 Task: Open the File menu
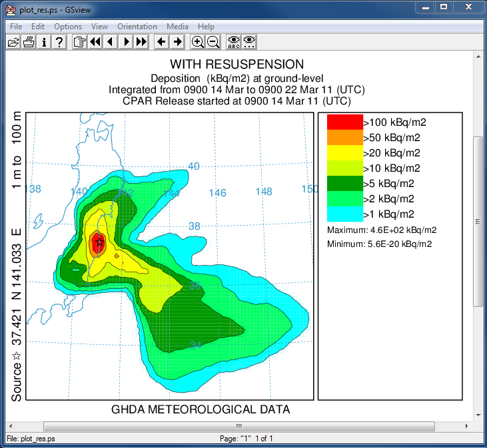point(16,27)
